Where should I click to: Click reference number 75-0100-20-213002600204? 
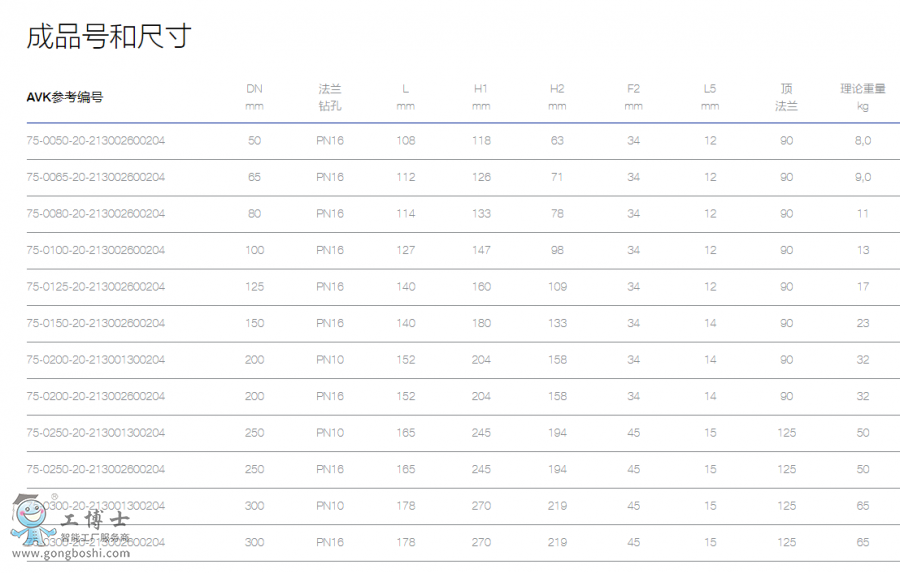tap(96, 250)
